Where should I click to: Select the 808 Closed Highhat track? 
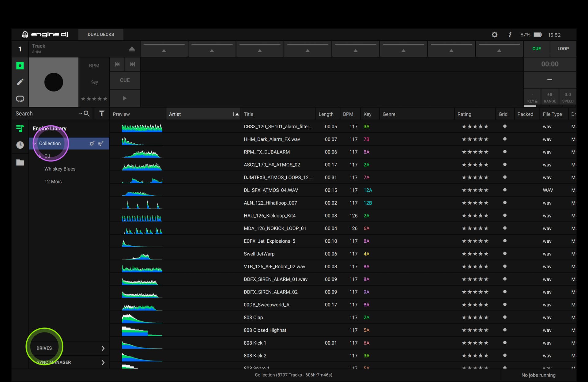point(265,330)
